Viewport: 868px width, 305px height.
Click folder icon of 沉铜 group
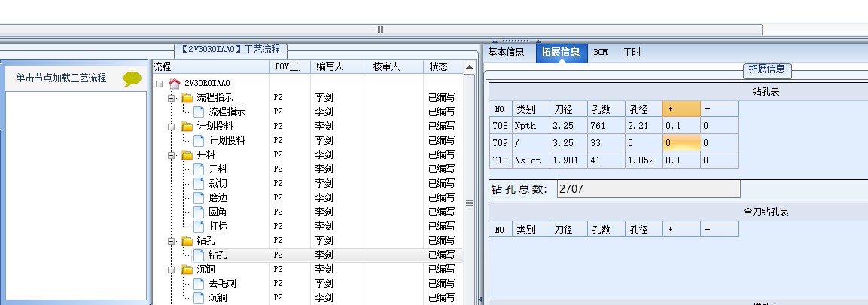(x=187, y=270)
